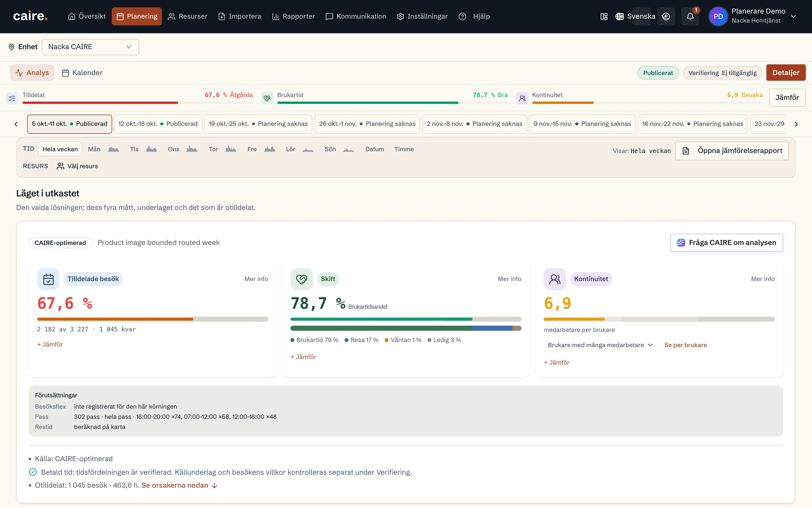Select Ons day filter
This screenshot has height=508, width=812.
(x=182, y=149)
